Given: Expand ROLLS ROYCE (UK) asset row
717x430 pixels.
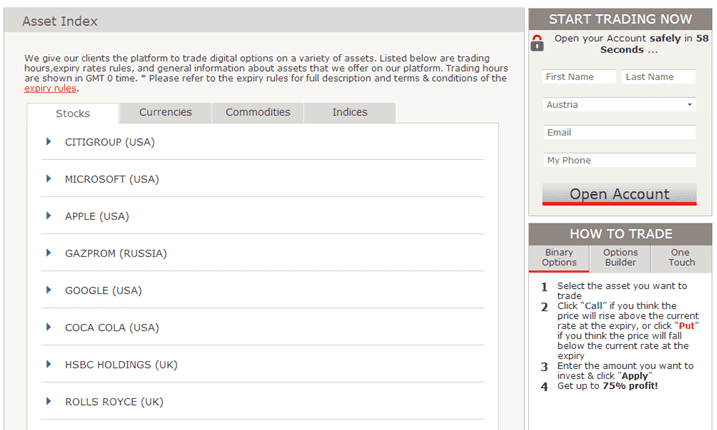Looking at the screenshot, I should (x=48, y=401).
